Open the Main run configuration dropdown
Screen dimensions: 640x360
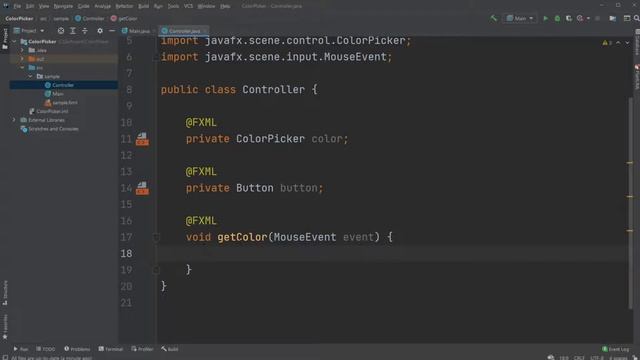coord(520,18)
